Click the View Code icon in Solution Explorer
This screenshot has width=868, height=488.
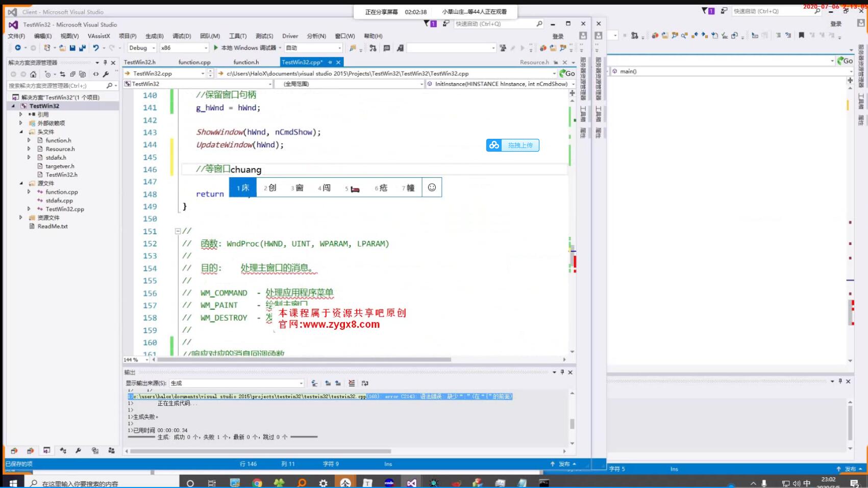96,74
